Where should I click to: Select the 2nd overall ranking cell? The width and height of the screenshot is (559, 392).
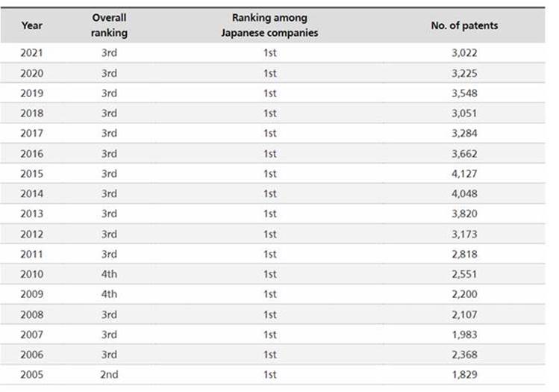click(x=110, y=375)
